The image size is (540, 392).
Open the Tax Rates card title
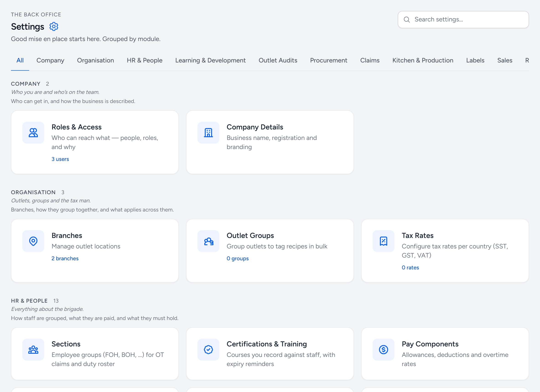(418, 235)
